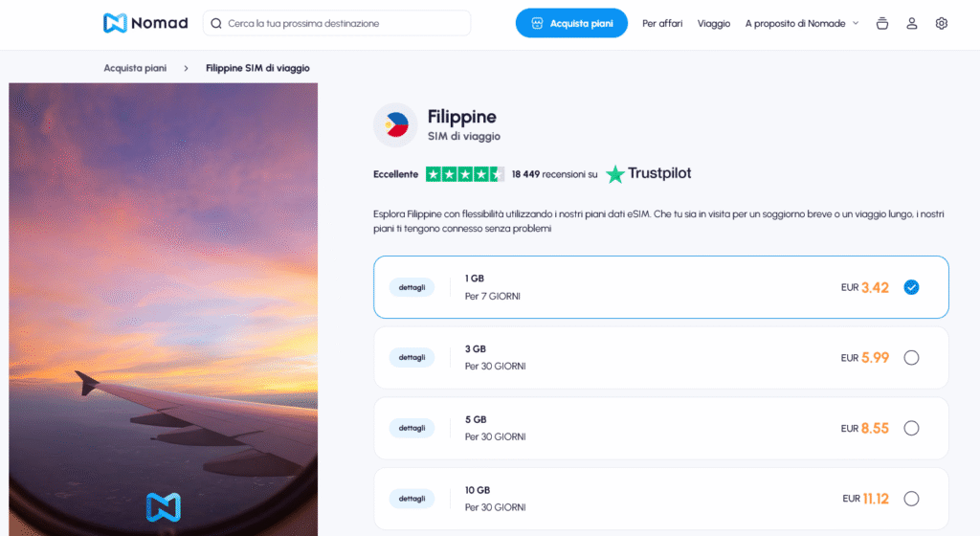This screenshot has height=536, width=980.
Task: Expand the A proposito di Nomade dropdown
Action: click(802, 23)
